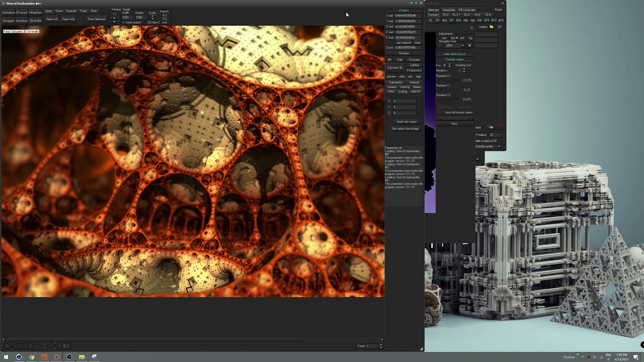Viewport: 644px width, 362px height.
Task: Switch to the Prefs tab
Action: pyautogui.click(x=94, y=11)
